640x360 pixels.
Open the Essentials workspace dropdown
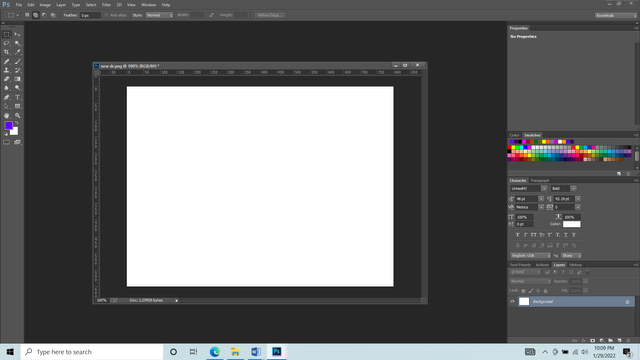tap(616, 15)
